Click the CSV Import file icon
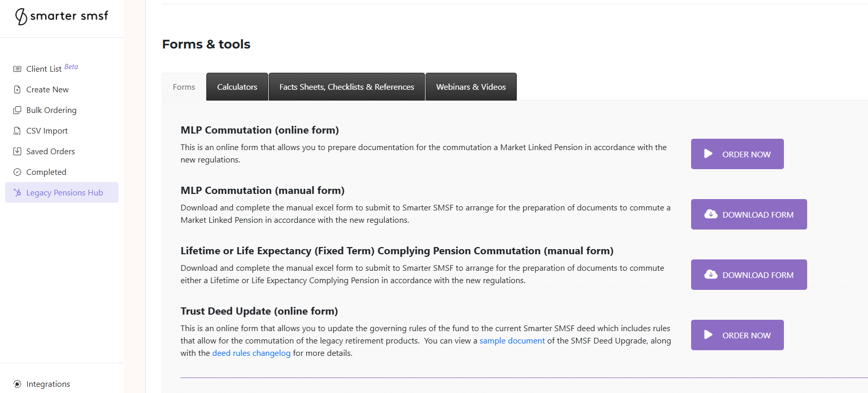This screenshot has width=868, height=393. 18,131
